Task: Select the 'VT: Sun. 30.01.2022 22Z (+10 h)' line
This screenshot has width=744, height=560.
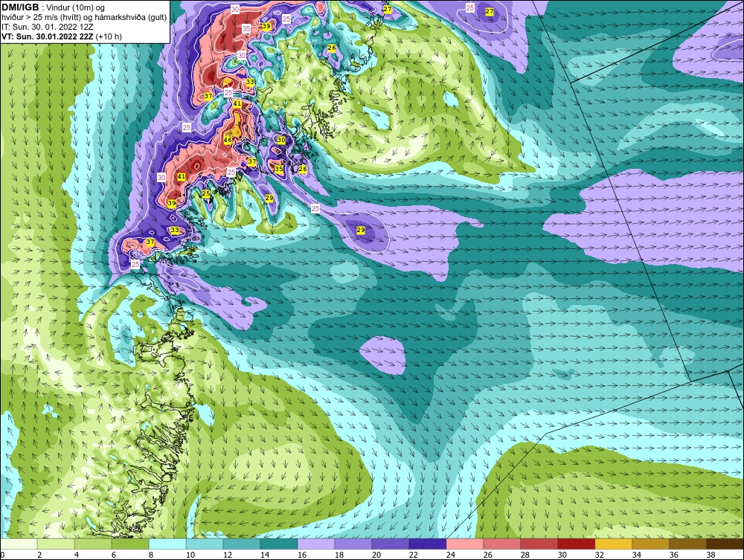Action: (x=62, y=36)
